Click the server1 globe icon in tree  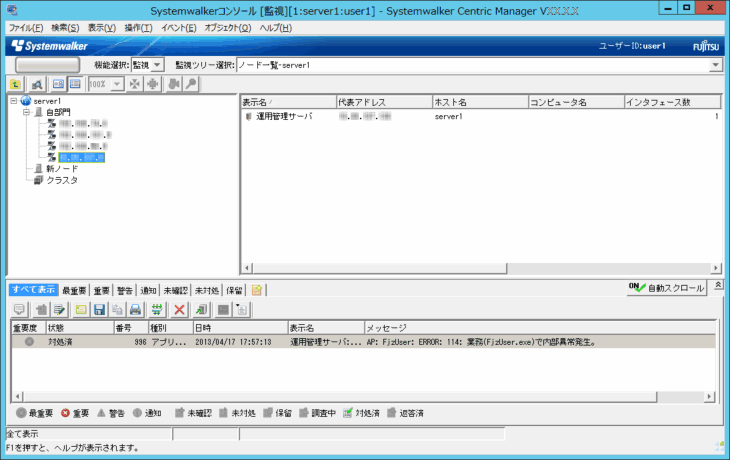[26, 101]
